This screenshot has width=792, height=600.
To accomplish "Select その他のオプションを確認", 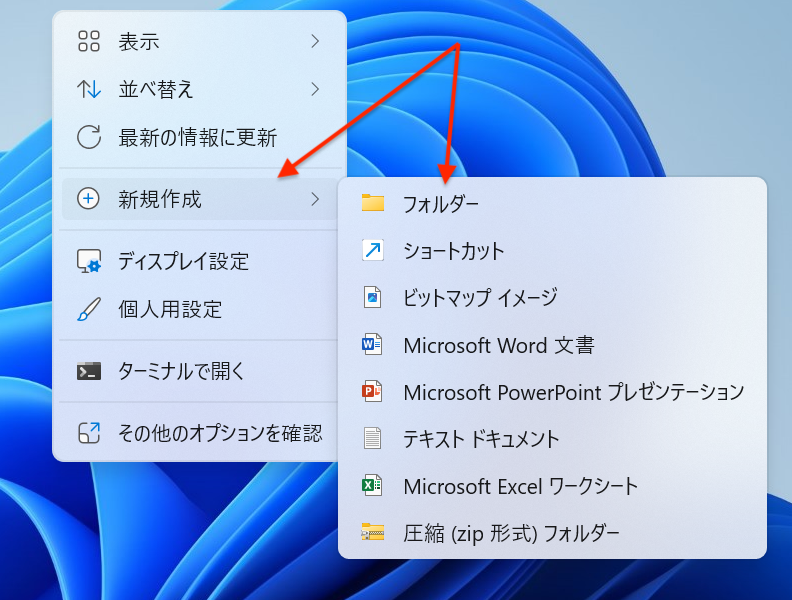I will pos(200,433).
